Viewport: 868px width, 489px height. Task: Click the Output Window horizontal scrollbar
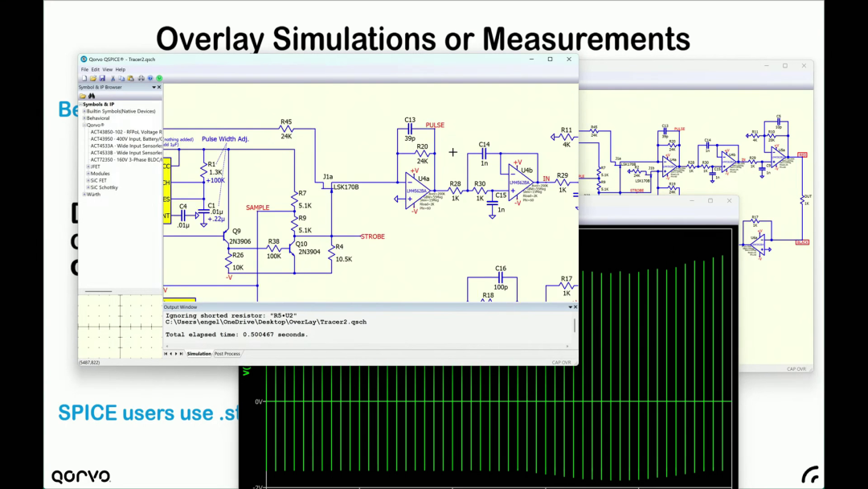(367, 346)
